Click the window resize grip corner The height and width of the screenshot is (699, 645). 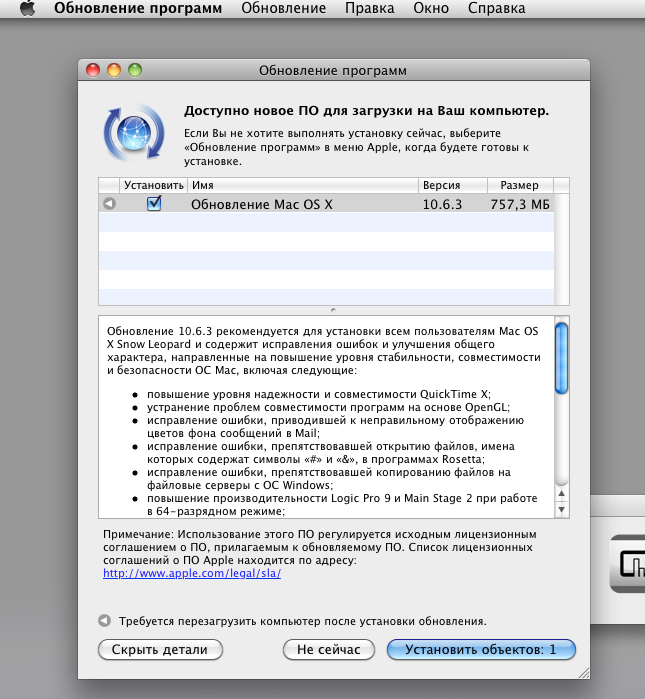pyautogui.click(x=584, y=673)
